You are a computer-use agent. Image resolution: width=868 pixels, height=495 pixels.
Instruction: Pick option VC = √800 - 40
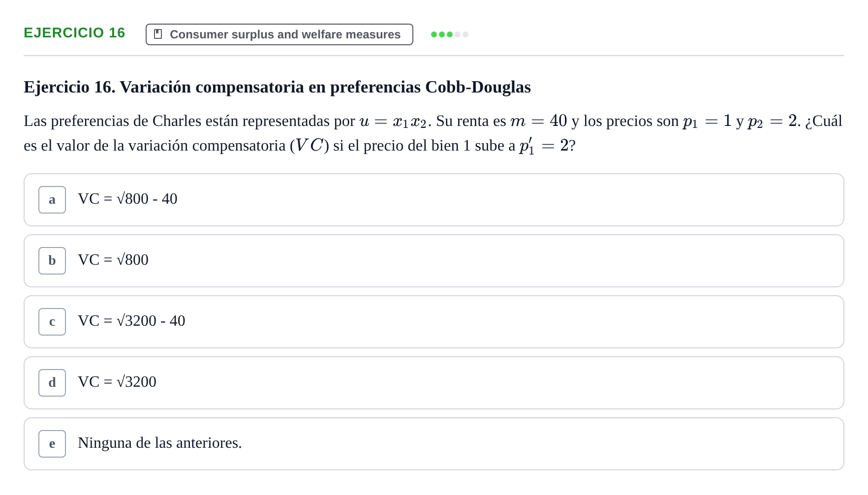click(434, 200)
